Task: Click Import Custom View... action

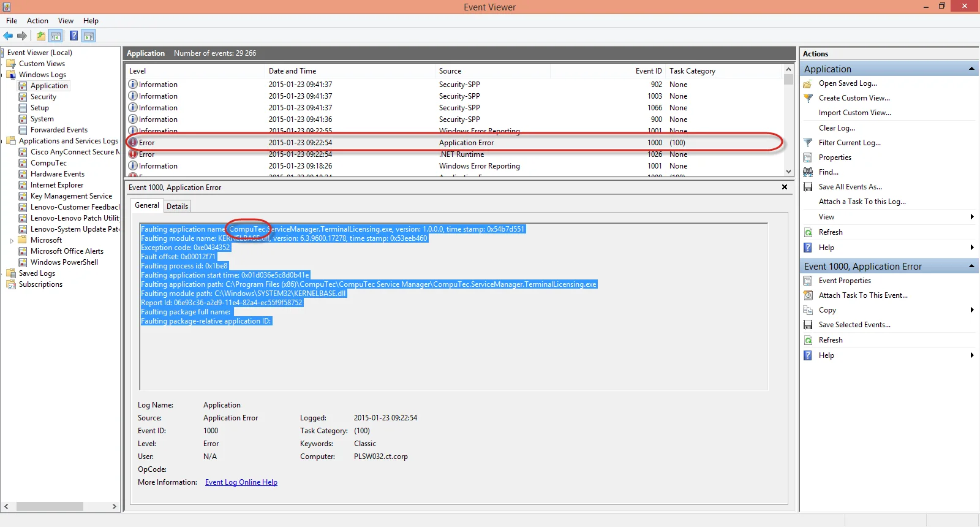Action: (x=855, y=113)
